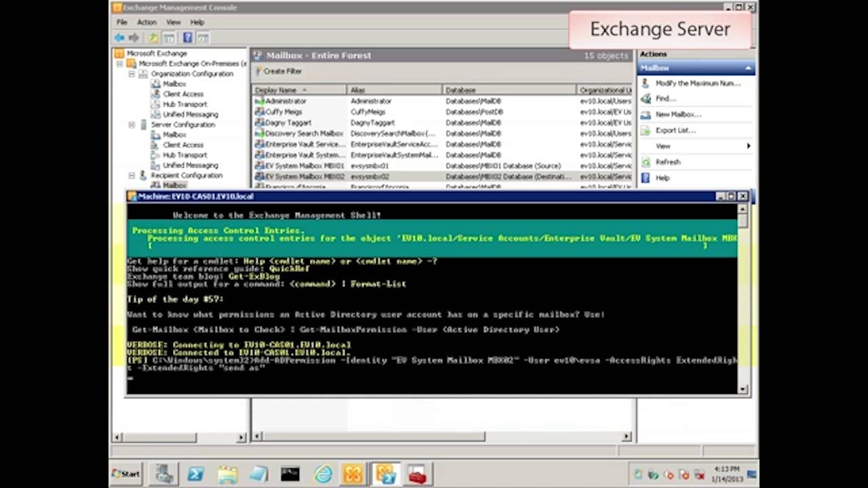This screenshot has height=488, width=868.
Task: Select EV System Mailbox MBX01 row
Action: pos(442,166)
